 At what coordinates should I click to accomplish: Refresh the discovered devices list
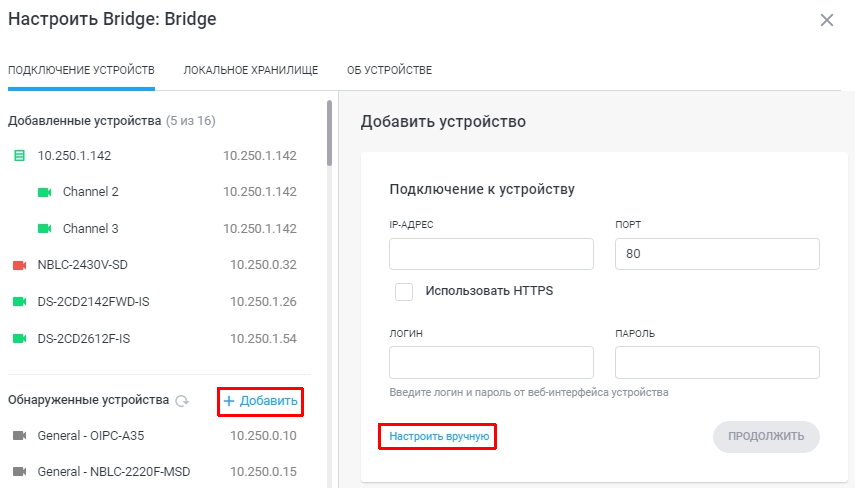[182, 401]
